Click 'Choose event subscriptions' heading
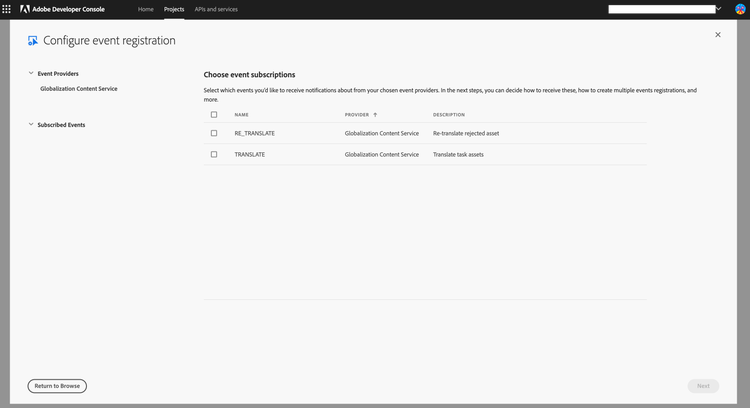Screen dimensions: 750x408 (249, 75)
